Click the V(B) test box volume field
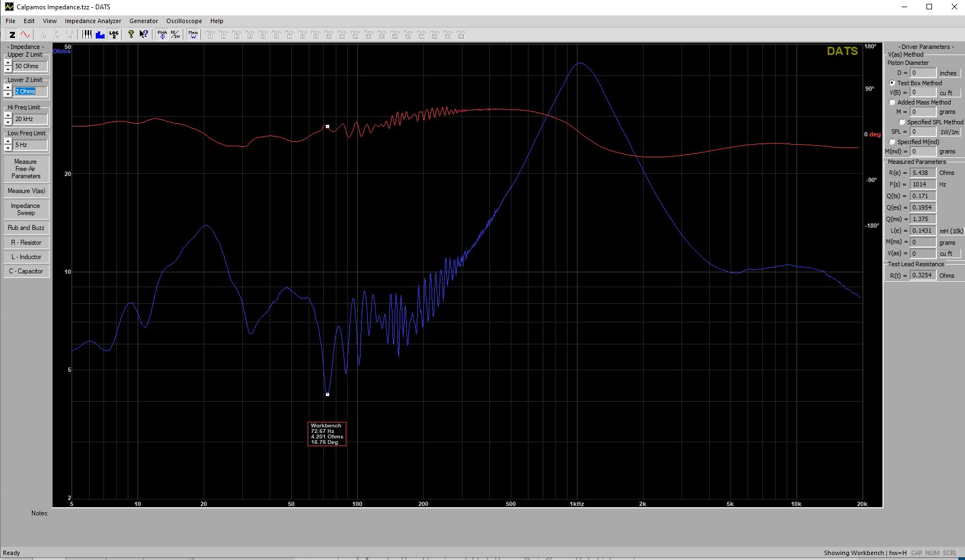965x560 pixels. 923,92
